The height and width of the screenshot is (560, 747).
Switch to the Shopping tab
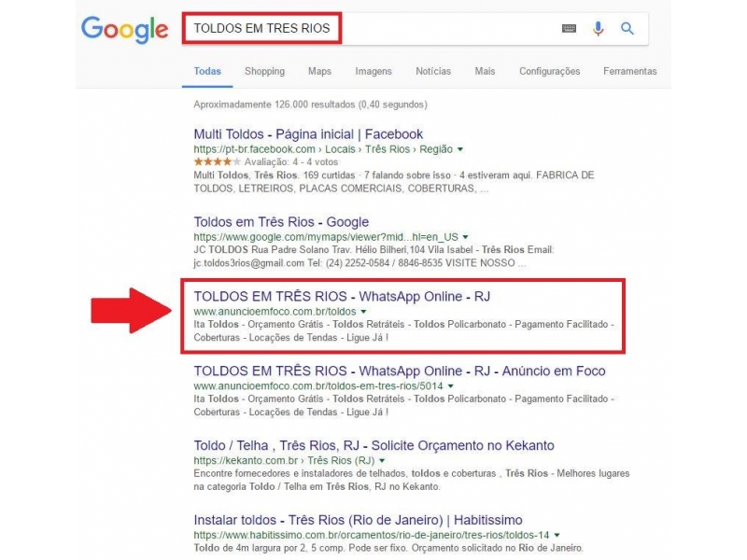pyautogui.click(x=264, y=71)
